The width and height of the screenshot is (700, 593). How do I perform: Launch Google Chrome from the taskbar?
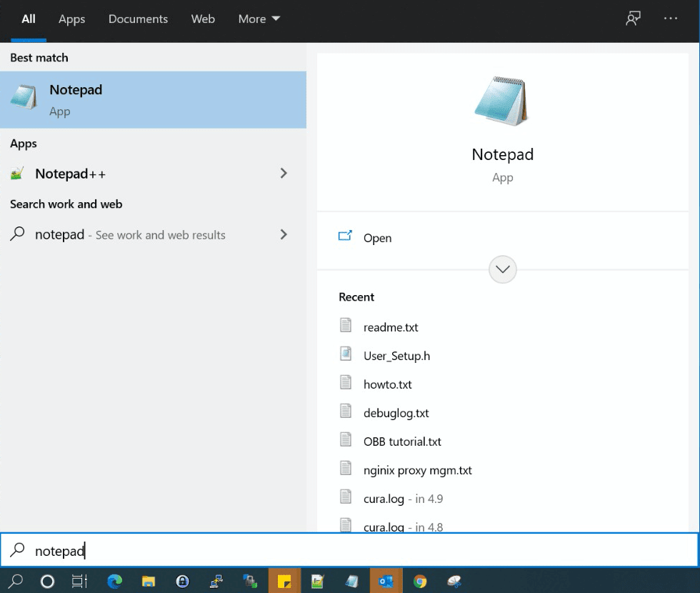click(421, 581)
